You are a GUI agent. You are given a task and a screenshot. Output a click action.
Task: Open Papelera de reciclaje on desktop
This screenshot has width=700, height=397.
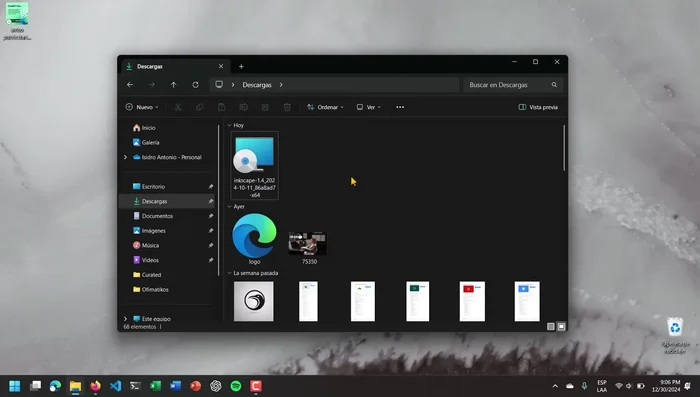(x=675, y=335)
